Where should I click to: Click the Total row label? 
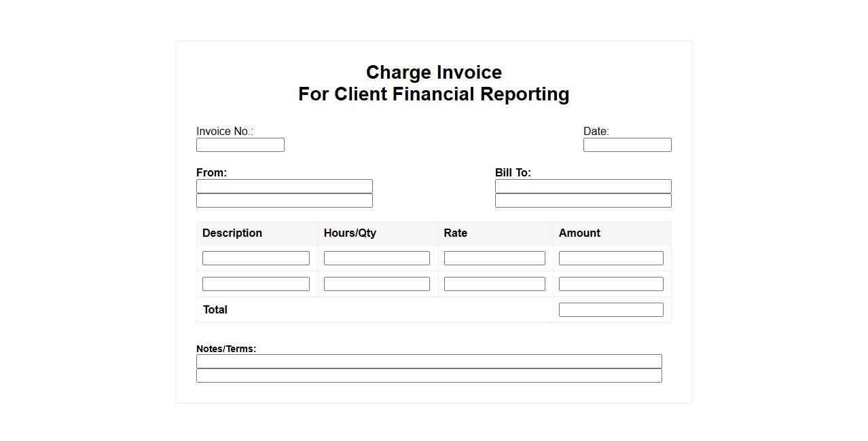pos(215,310)
